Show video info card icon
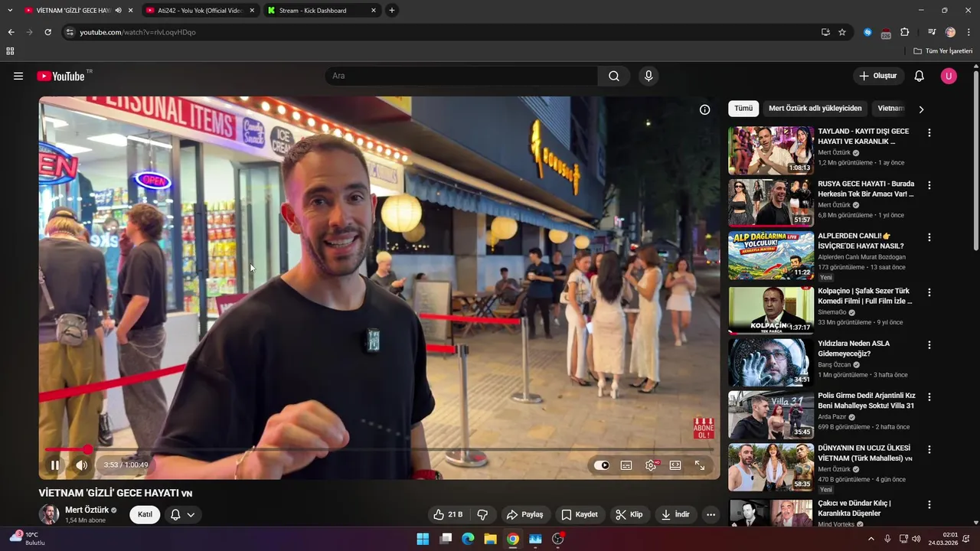This screenshot has width=980, height=551. [704, 109]
